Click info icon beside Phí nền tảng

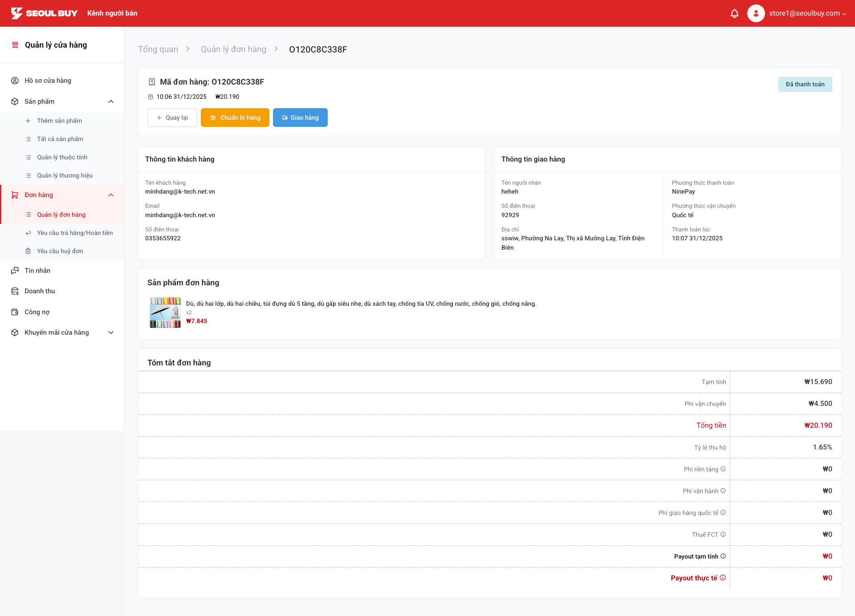click(723, 469)
